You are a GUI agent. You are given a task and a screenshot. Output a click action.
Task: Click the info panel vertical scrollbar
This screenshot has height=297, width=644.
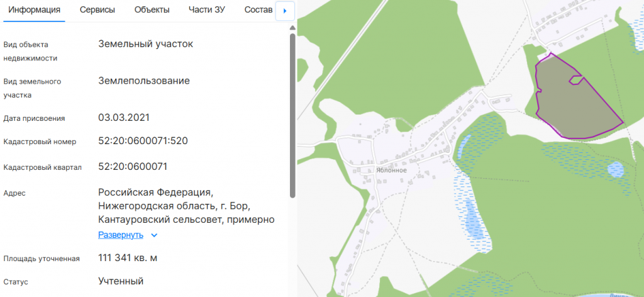(x=292, y=113)
